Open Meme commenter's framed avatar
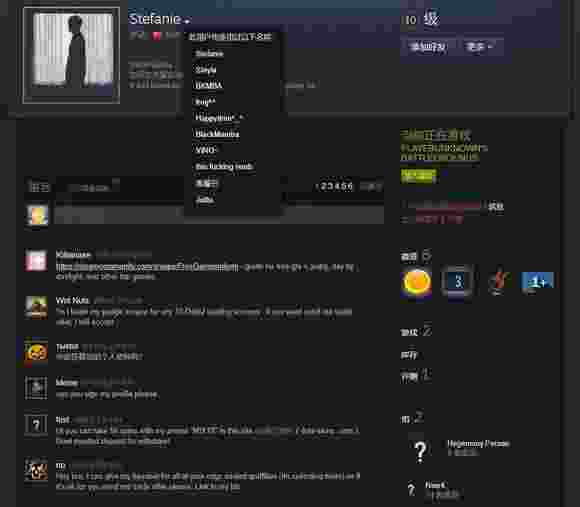Image resolution: width=580 pixels, height=507 pixels. tap(36, 388)
